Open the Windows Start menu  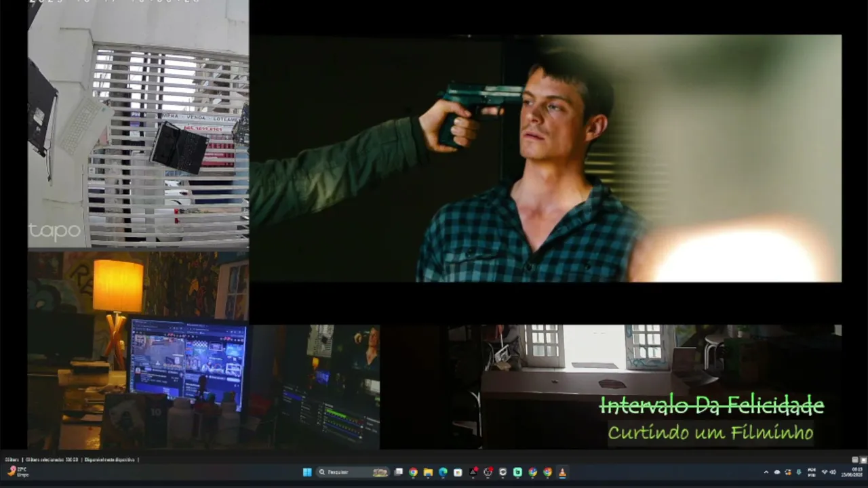pos(307,472)
